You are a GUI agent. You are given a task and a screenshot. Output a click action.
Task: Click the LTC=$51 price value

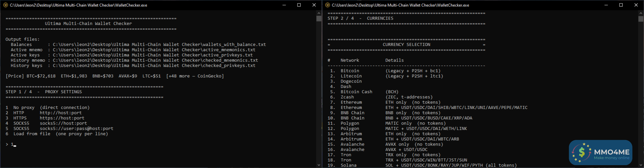click(x=152, y=76)
